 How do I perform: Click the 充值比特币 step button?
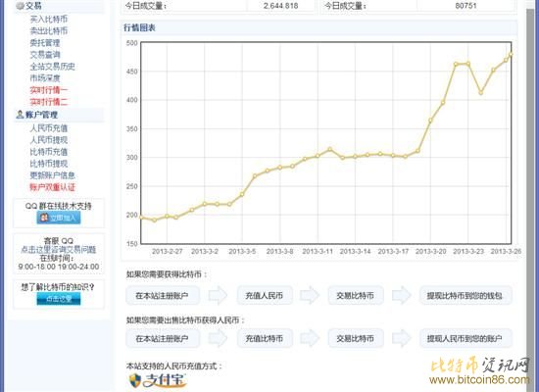pyautogui.click(x=265, y=338)
